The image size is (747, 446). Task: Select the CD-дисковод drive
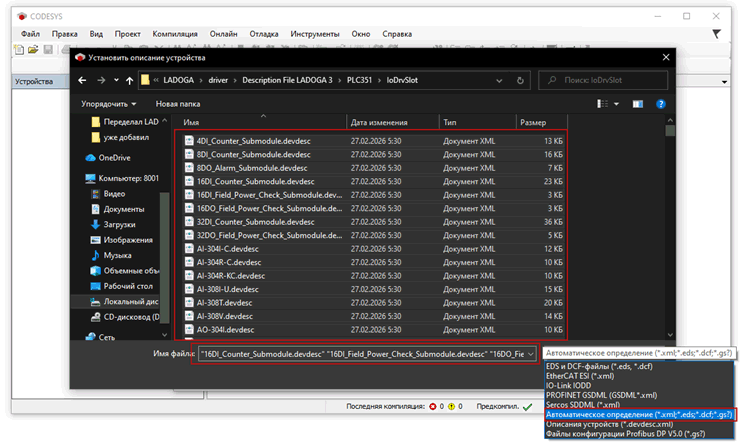[131, 317]
